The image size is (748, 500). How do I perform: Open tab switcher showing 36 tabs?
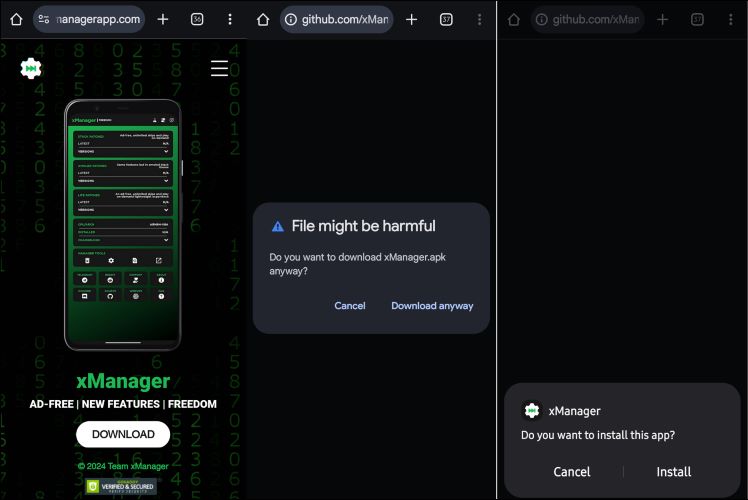pos(197,19)
